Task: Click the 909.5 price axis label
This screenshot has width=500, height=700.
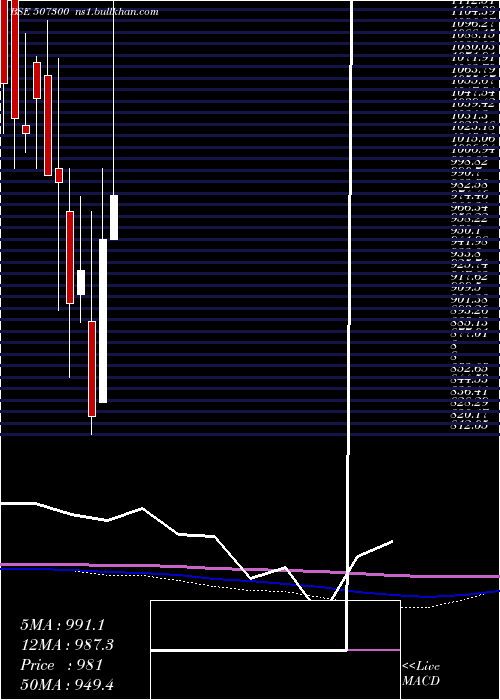Action: tap(467, 288)
